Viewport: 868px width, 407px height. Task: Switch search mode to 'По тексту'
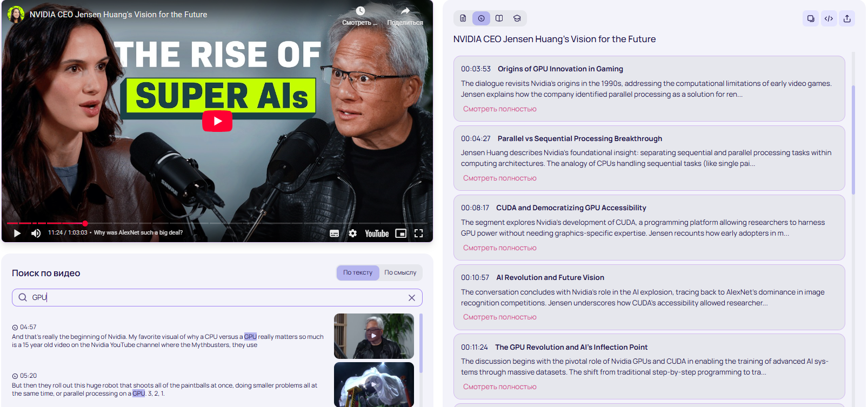[x=358, y=272]
